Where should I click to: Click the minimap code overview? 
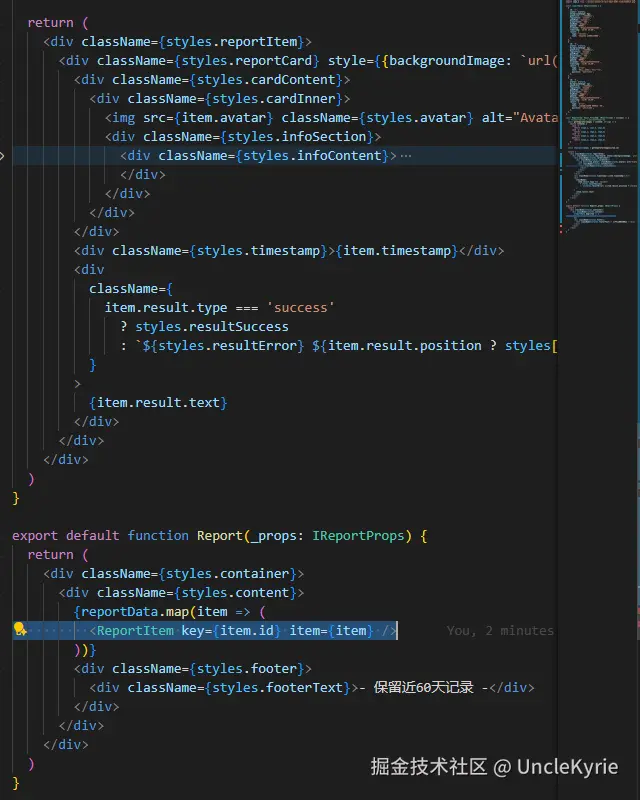pyautogui.click(x=598, y=117)
